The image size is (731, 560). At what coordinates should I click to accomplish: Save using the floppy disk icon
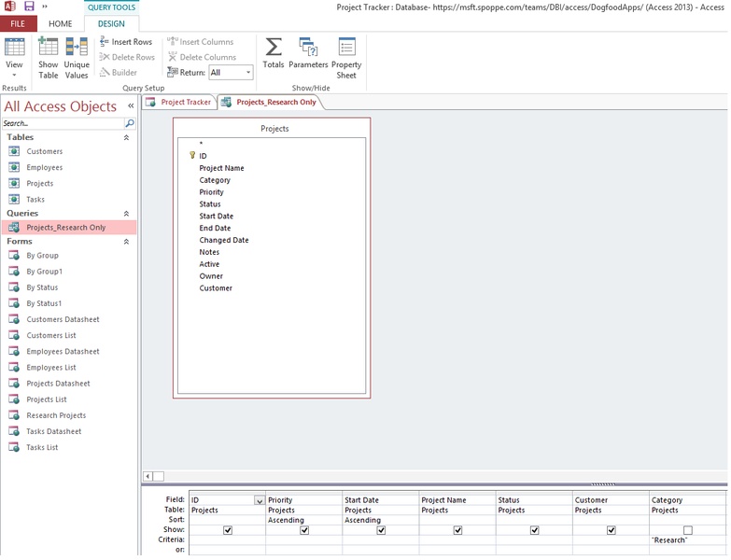click(x=29, y=6)
